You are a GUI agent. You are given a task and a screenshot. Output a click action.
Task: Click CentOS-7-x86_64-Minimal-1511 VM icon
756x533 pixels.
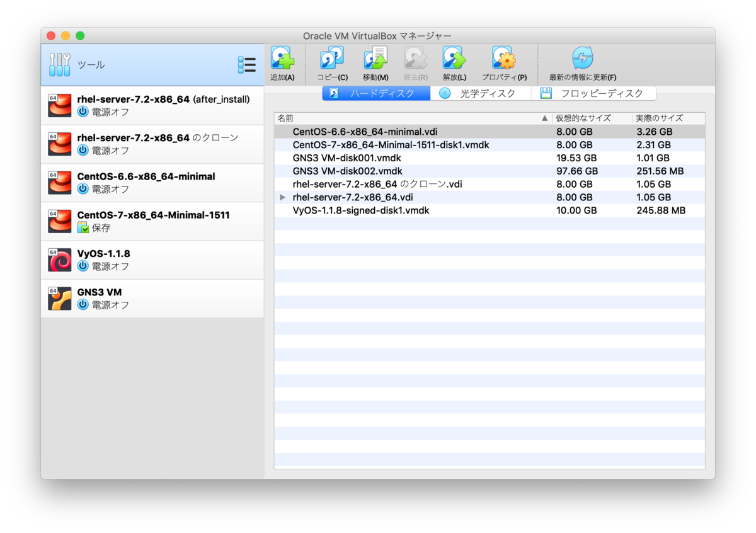pyautogui.click(x=60, y=221)
